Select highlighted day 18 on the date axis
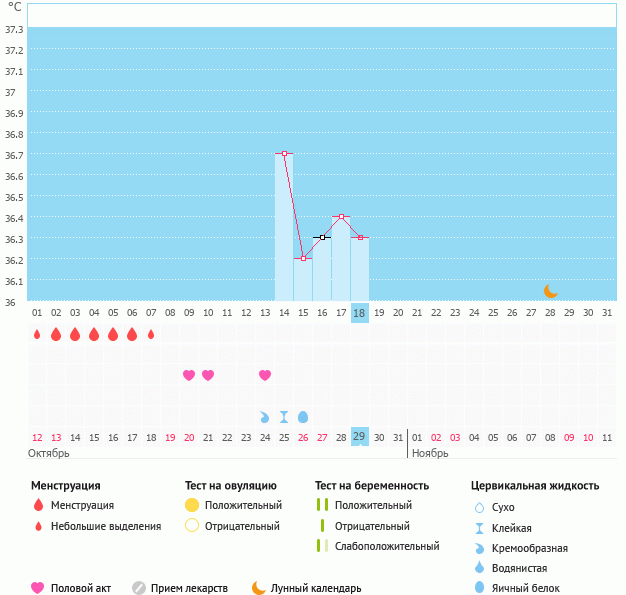This screenshot has width=626, height=595. 360,313
